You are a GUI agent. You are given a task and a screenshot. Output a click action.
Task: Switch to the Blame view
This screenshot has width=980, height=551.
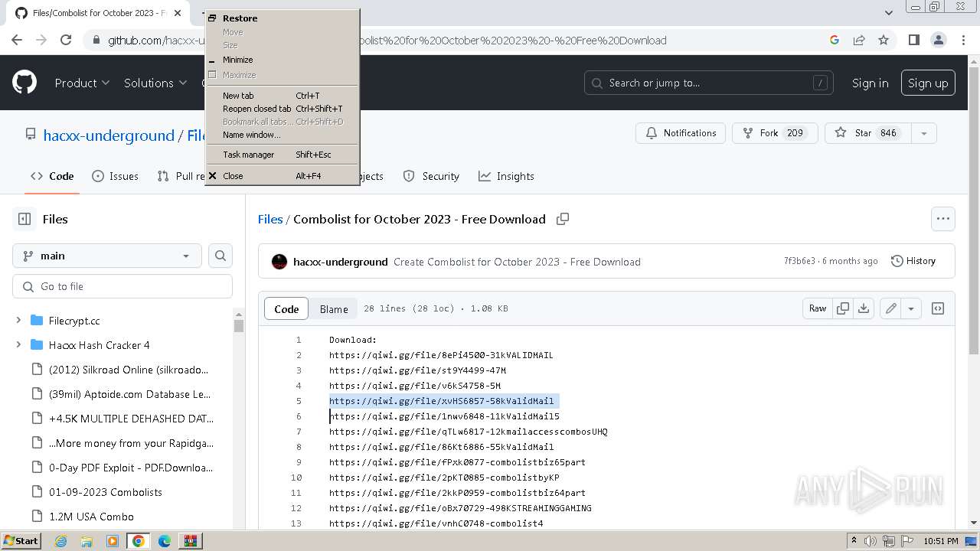[x=334, y=309]
